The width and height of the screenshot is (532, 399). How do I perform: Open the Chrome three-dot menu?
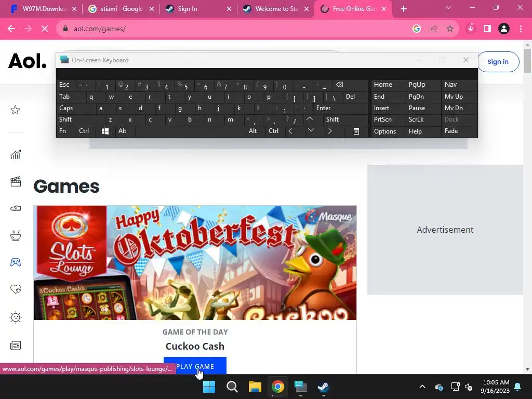(x=521, y=29)
